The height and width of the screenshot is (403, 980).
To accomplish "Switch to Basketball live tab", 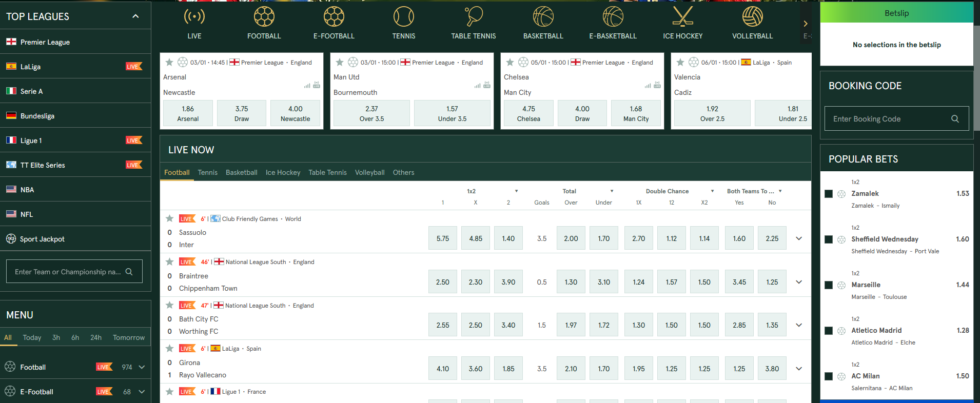I will (242, 173).
